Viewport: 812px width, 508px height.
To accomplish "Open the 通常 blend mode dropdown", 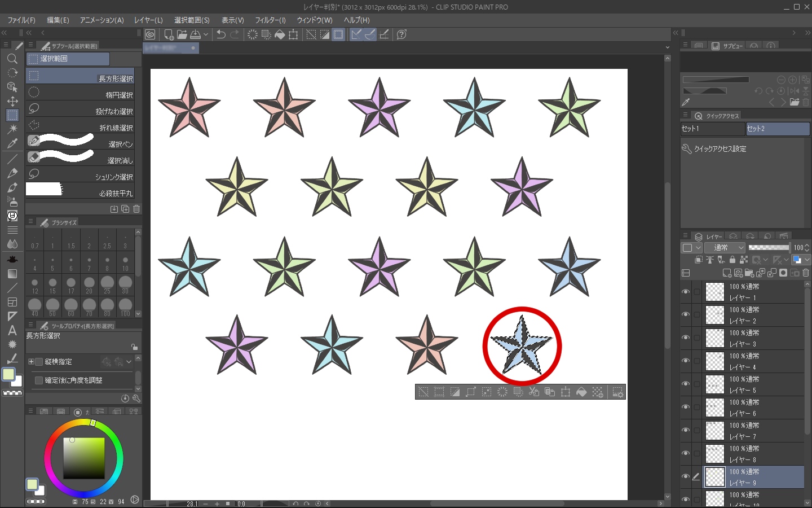I will point(726,247).
